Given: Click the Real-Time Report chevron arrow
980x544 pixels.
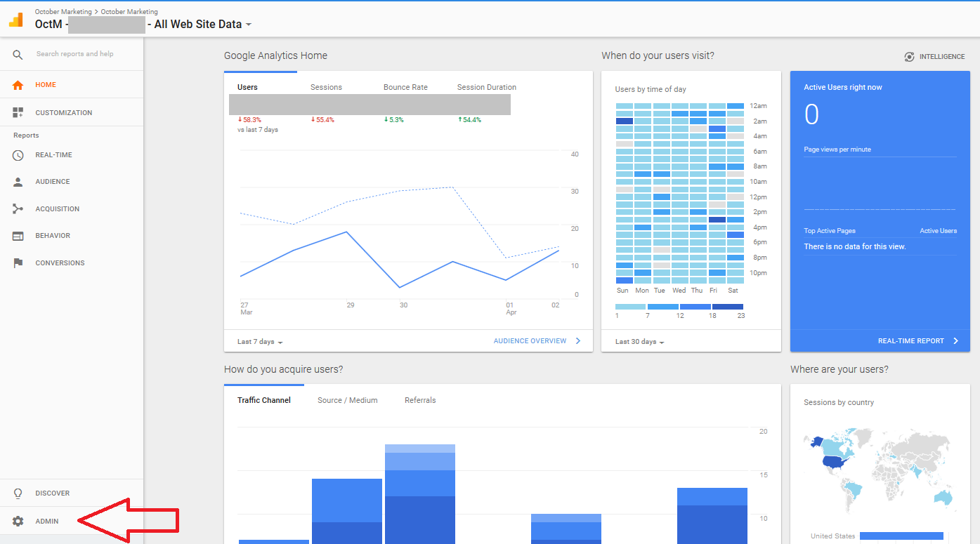Looking at the screenshot, I should pos(955,341).
